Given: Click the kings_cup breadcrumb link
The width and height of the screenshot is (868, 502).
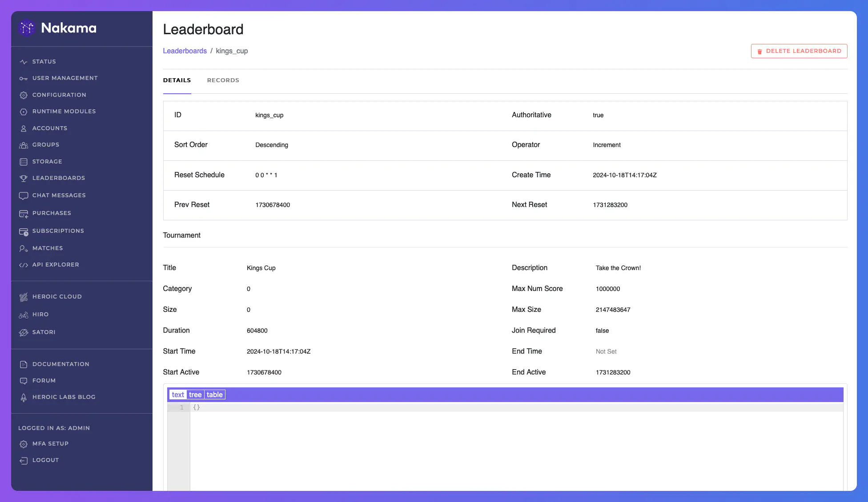Looking at the screenshot, I should point(232,50).
